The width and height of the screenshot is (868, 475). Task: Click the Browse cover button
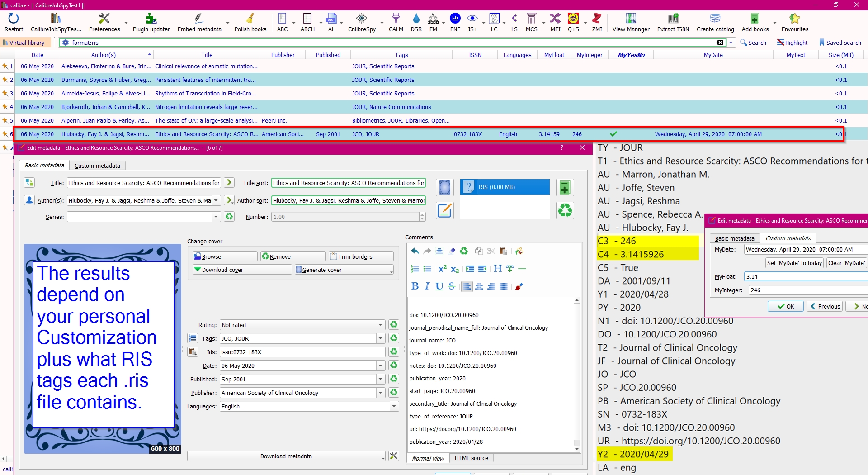(x=225, y=256)
